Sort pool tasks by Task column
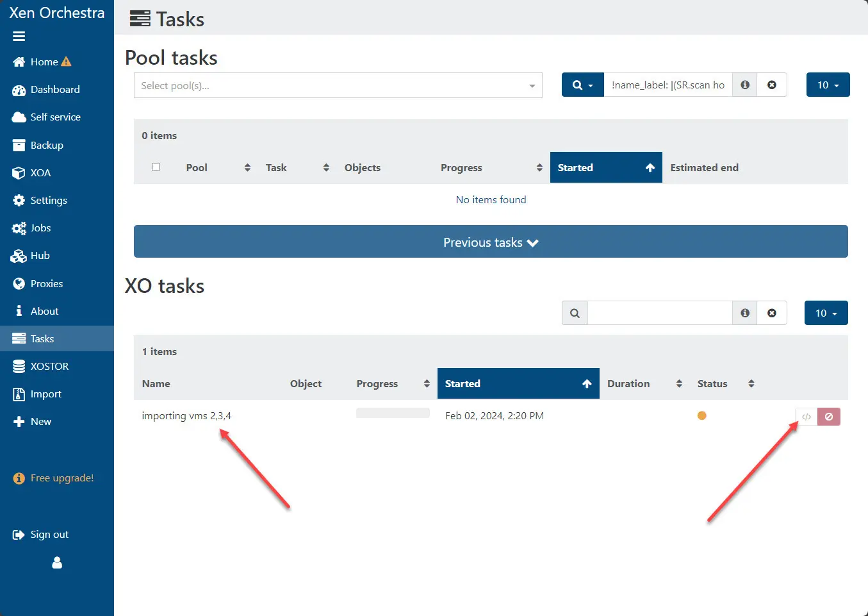 click(297, 167)
